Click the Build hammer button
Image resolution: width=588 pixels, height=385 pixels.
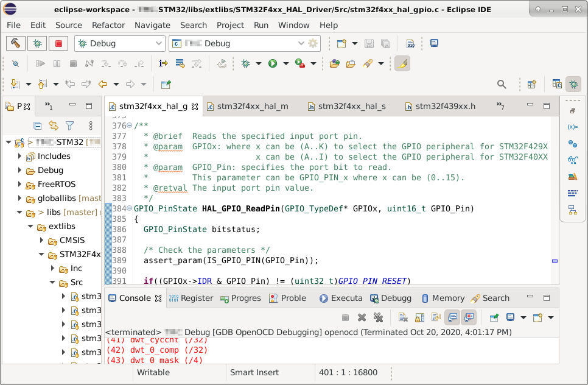[16, 43]
